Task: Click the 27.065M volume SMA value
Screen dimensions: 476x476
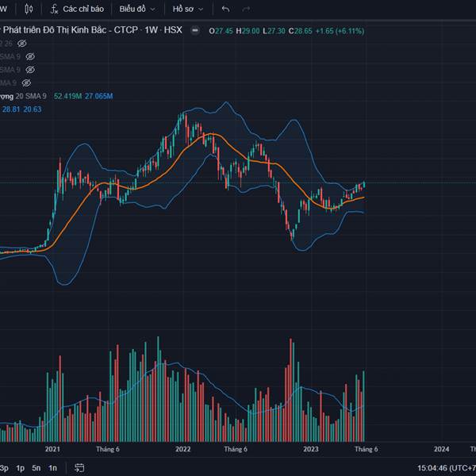Action: [x=98, y=96]
